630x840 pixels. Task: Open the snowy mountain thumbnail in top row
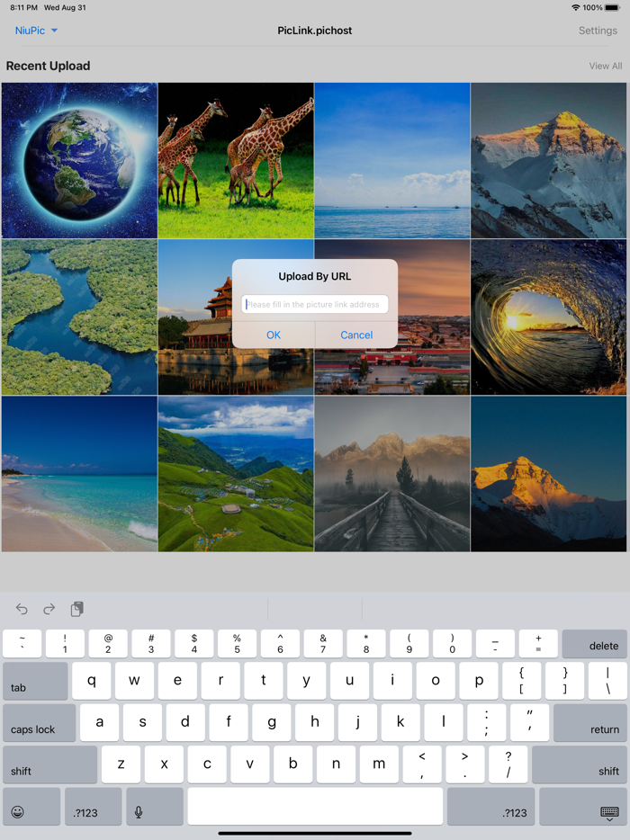(x=548, y=160)
